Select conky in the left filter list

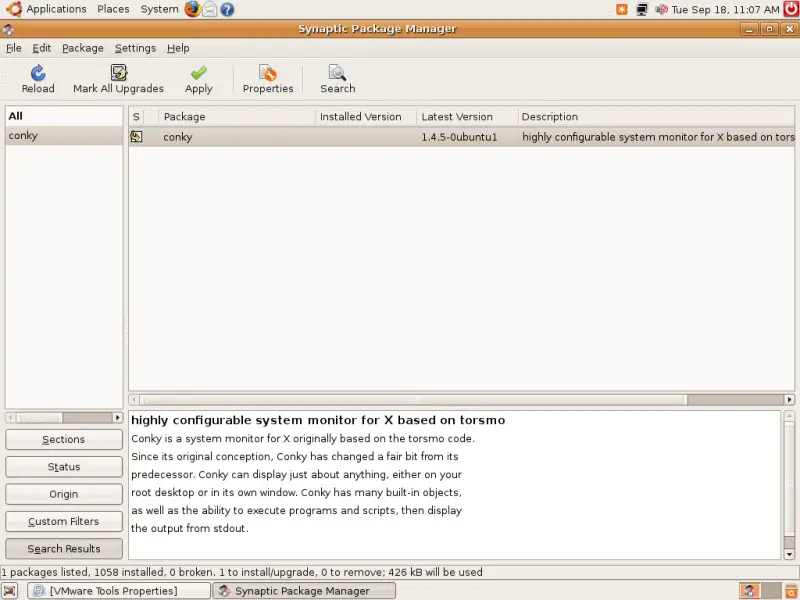click(x=64, y=136)
